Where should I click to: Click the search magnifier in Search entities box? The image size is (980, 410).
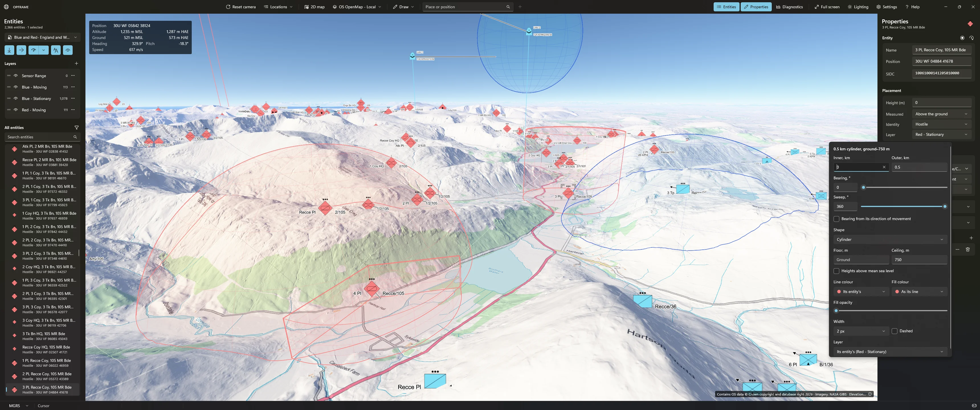pos(75,137)
